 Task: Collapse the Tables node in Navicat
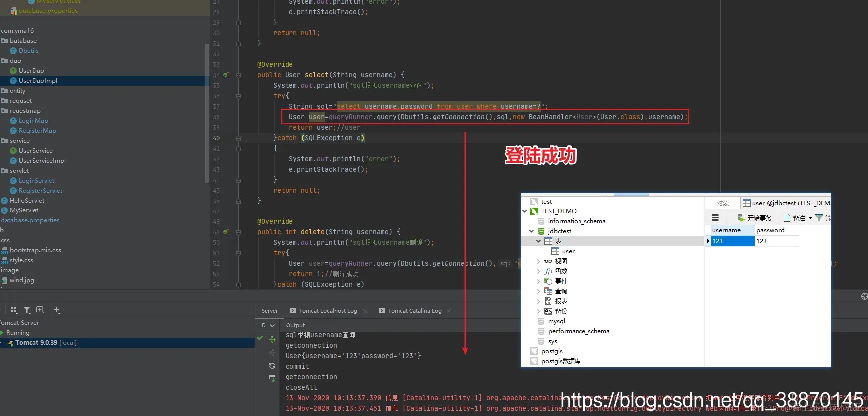pos(539,241)
